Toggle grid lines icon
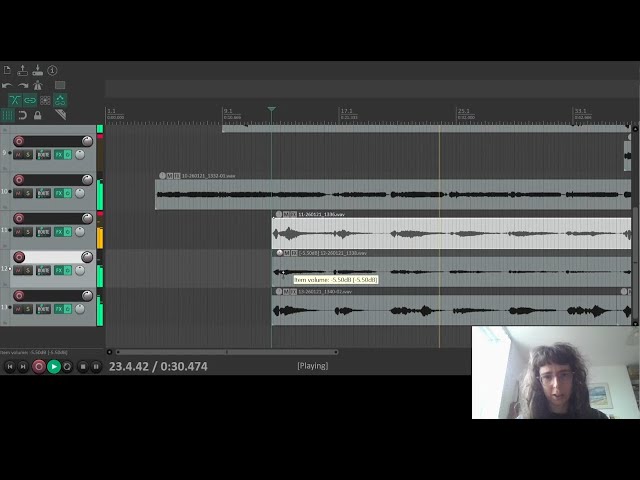640x480 pixels. [7, 115]
